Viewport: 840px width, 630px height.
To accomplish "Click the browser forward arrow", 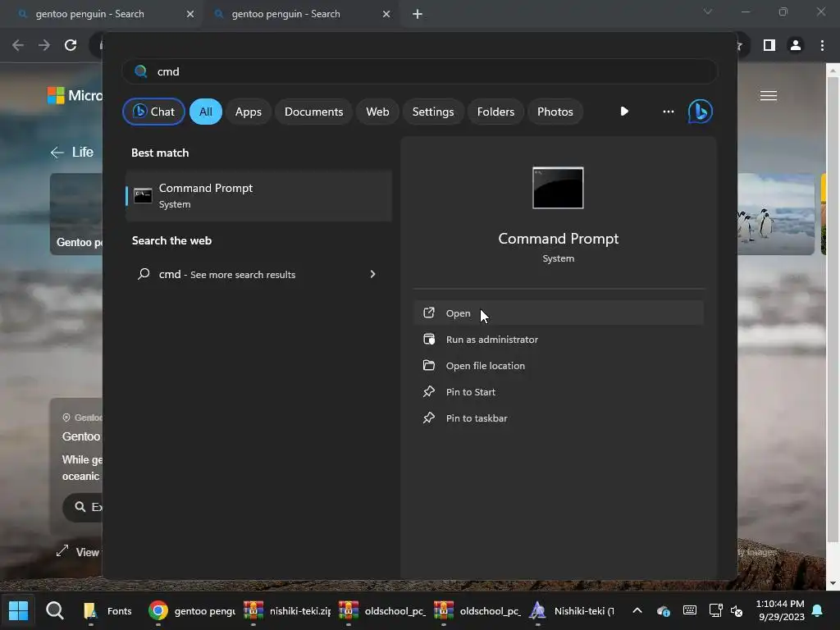I will 44,45.
